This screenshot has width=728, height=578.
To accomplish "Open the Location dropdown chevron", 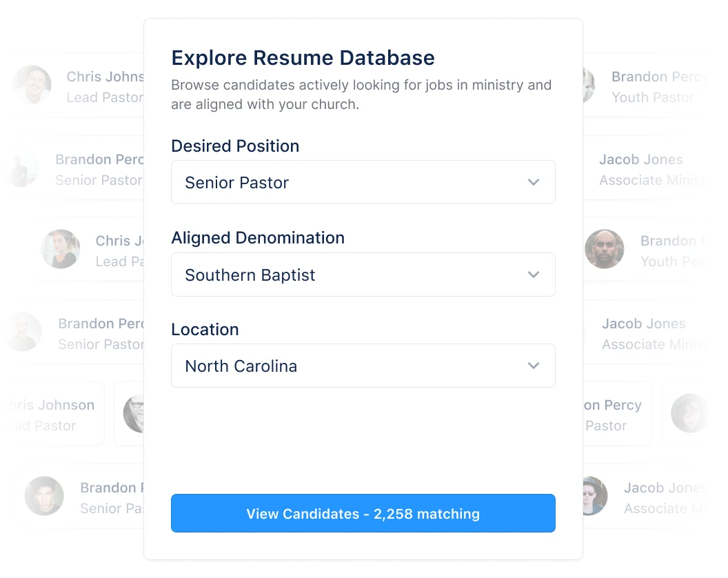I will pyautogui.click(x=533, y=366).
